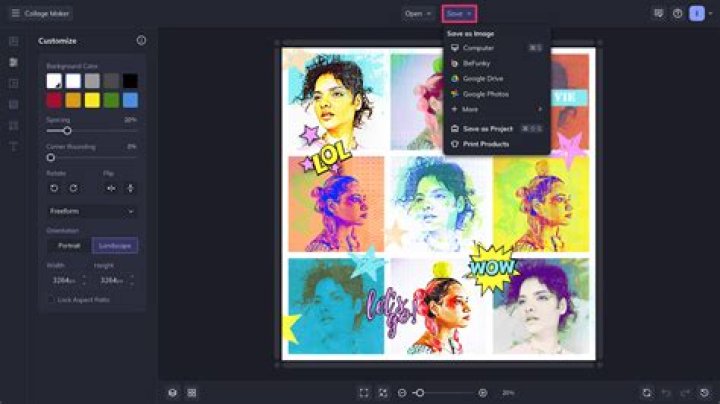The width and height of the screenshot is (720, 404).
Task: Click the zoom out minus icon
Action: 402,393
